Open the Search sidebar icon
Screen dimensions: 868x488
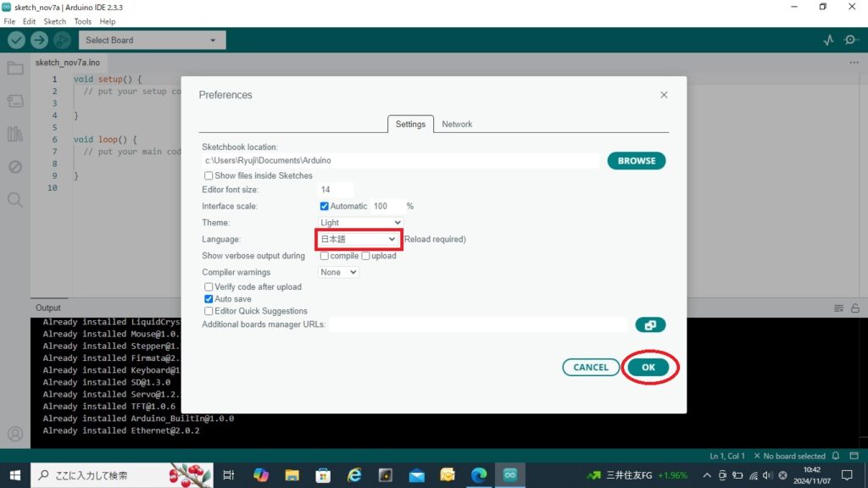coord(15,199)
